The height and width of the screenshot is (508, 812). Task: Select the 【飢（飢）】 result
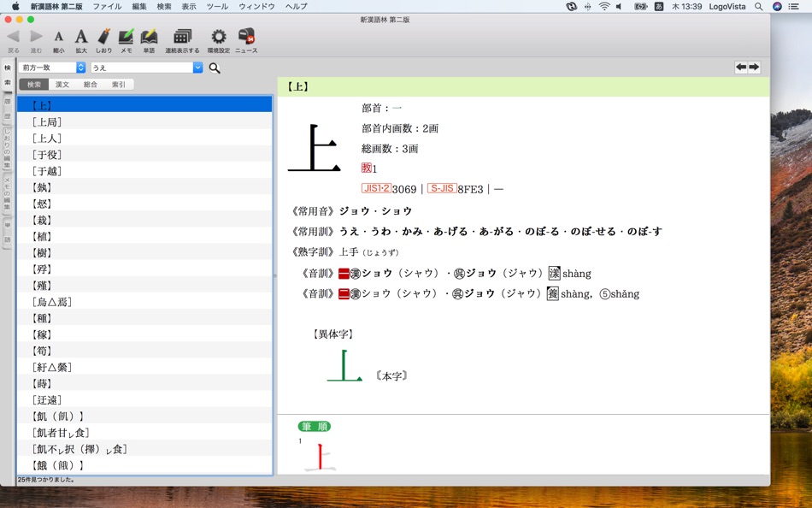click(x=144, y=416)
